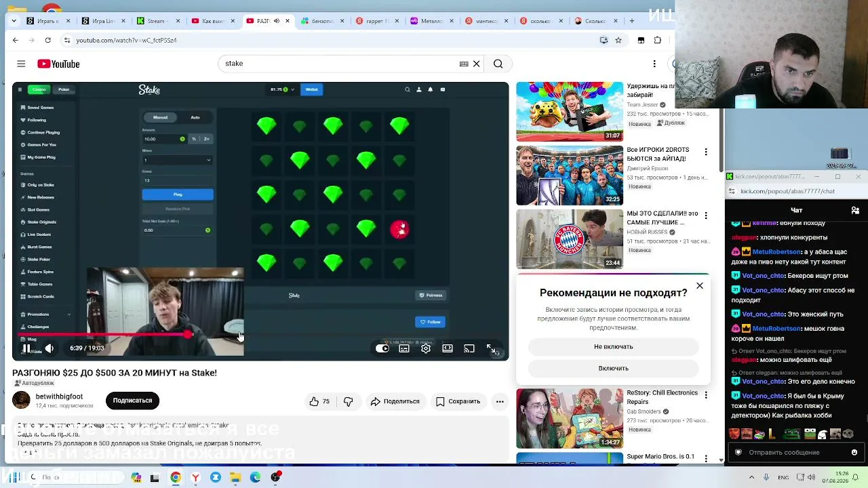Bookmark this page with the star
868x488 pixels.
[x=618, y=41]
